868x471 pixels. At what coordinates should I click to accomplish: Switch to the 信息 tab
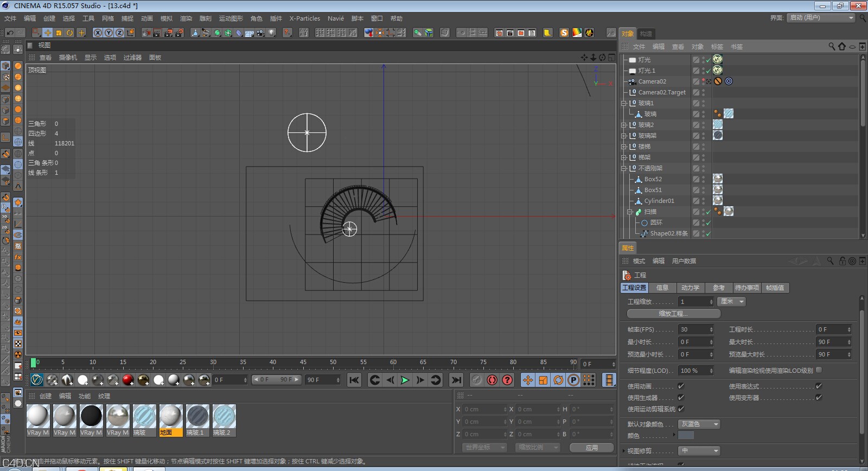[x=662, y=288]
